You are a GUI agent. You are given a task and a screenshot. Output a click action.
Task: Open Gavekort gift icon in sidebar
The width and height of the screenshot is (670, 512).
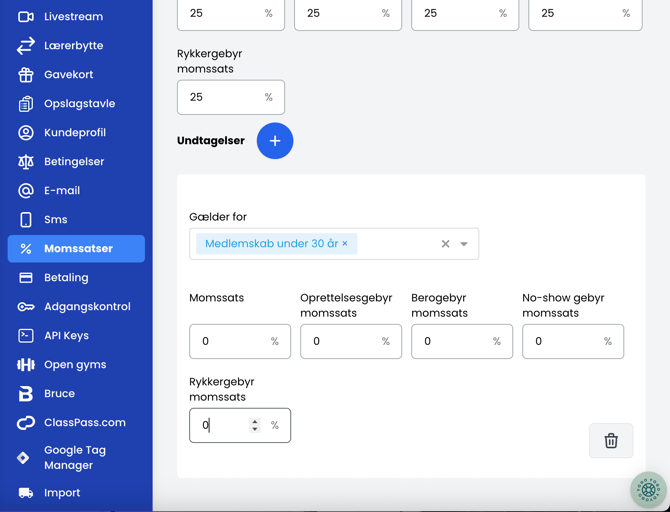tap(26, 75)
